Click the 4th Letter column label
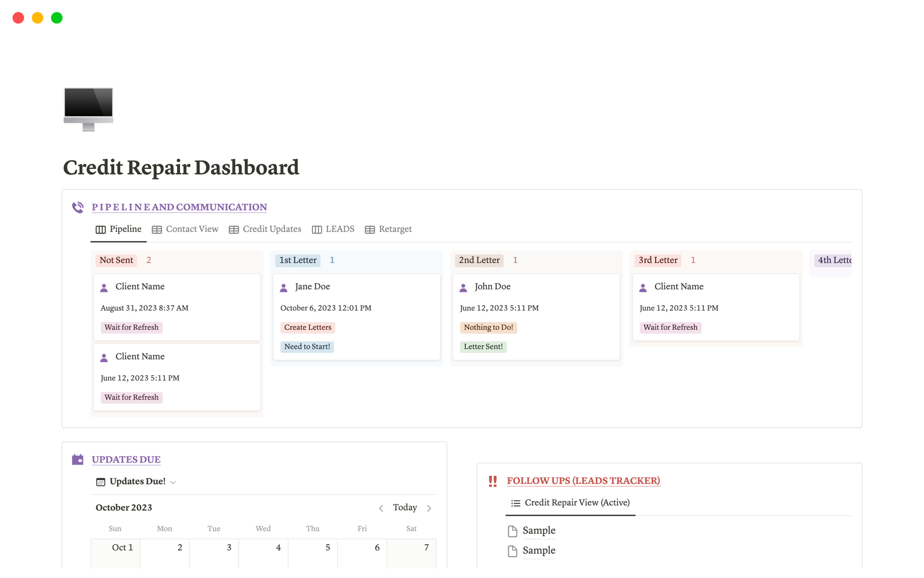Screen dimensions: 924x578 click(834, 261)
